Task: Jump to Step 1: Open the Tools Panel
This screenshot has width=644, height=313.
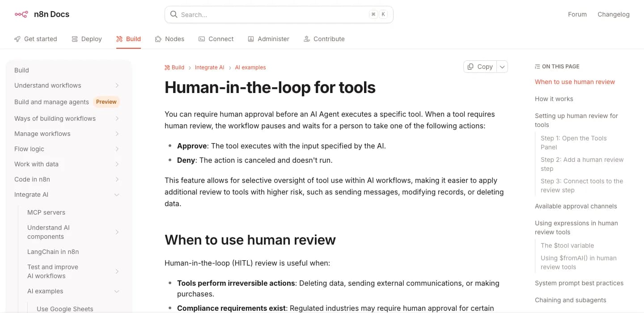Action: point(574,143)
